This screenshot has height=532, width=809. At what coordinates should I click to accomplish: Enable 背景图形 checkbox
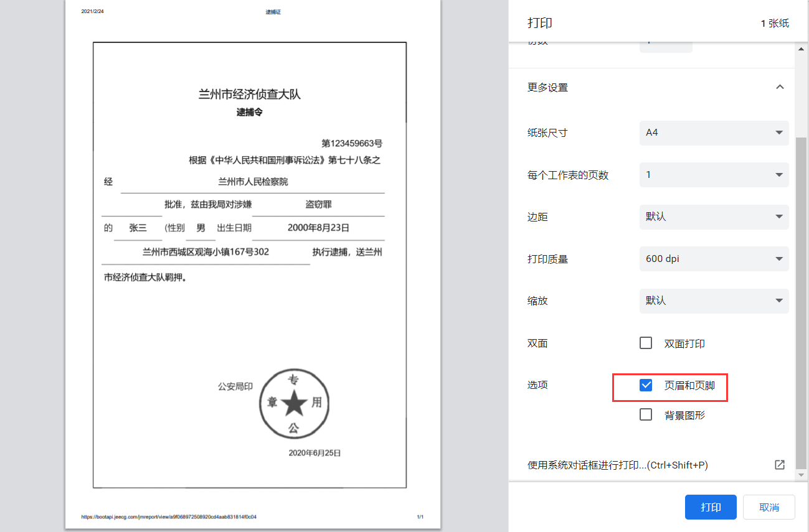[x=645, y=414]
